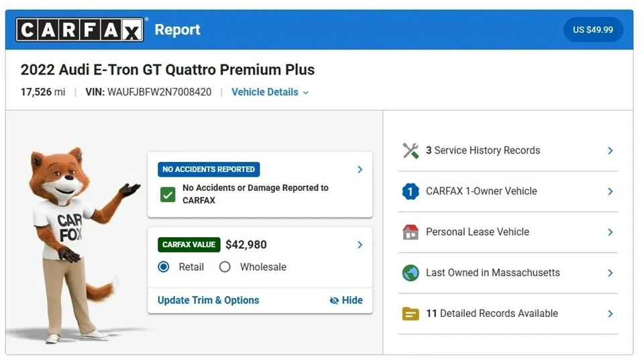Screen dimensions: 644x362
Task: Click the yellow Detailed Records folder icon
Action: pos(411,314)
